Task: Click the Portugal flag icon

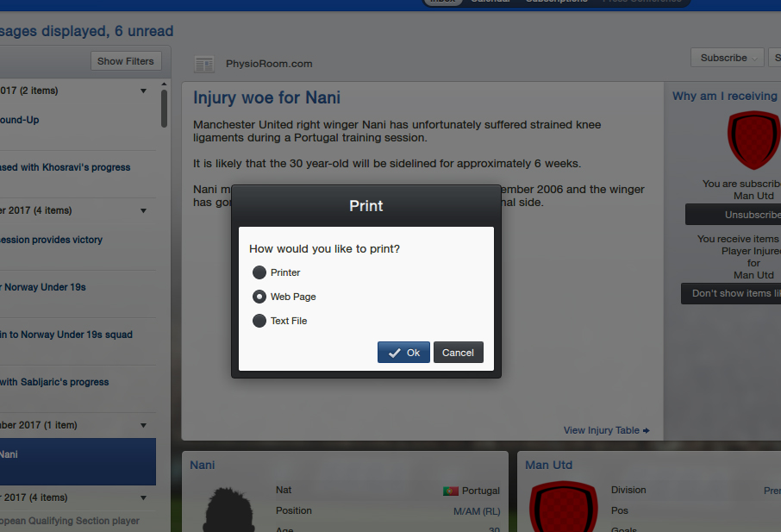Action: [451, 491]
